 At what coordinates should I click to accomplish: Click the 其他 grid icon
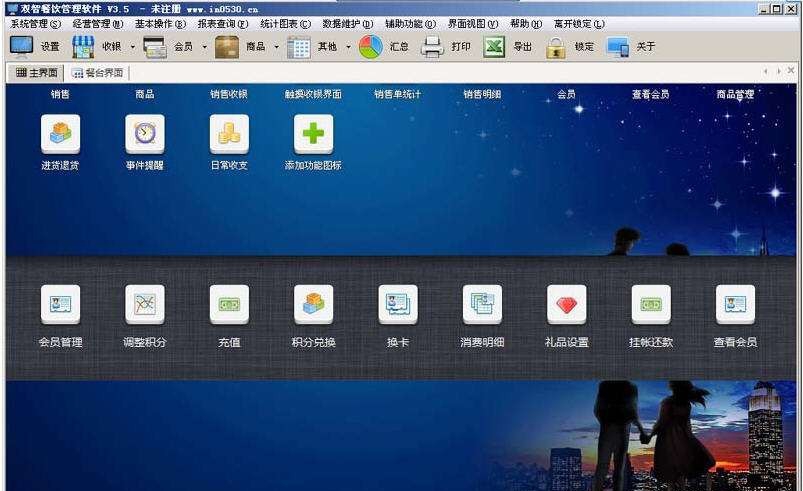tap(299, 47)
